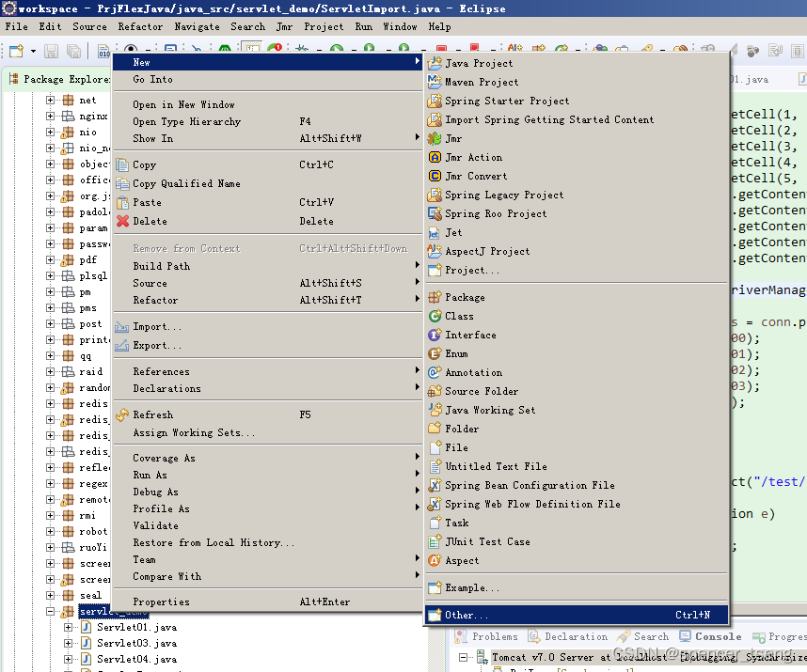
Task: Click the Package icon in New submenu
Action: (x=435, y=297)
